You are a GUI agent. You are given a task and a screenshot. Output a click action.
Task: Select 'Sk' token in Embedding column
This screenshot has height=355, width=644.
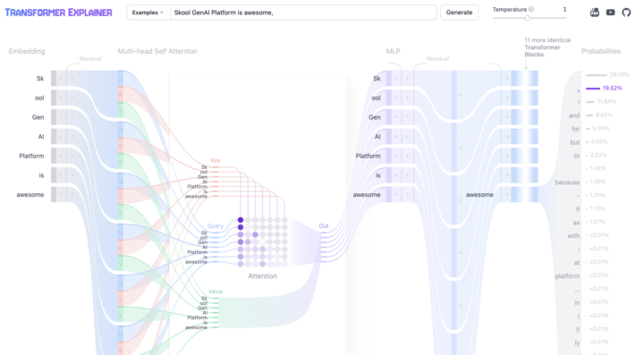(40, 79)
